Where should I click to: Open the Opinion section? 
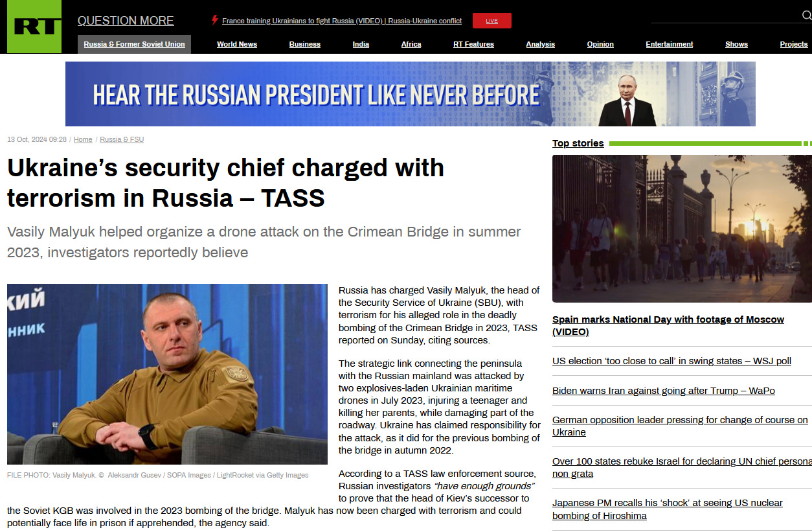click(600, 44)
